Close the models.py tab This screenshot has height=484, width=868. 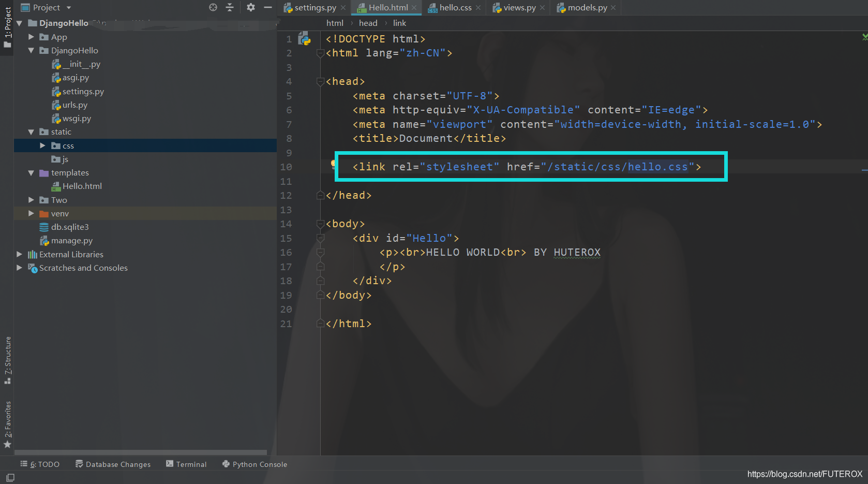point(613,8)
